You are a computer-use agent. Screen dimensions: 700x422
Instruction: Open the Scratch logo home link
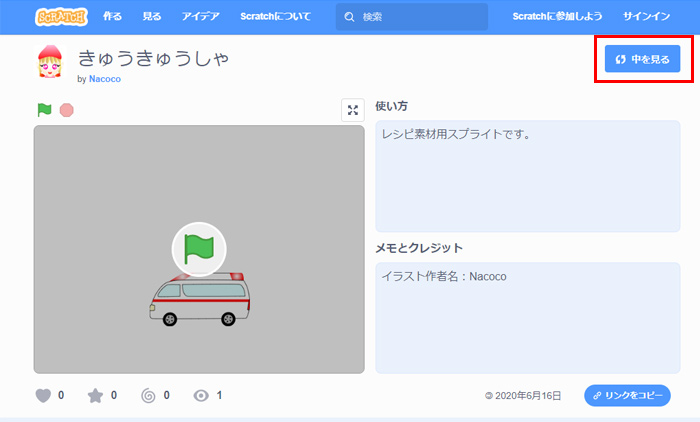(x=61, y=17)
